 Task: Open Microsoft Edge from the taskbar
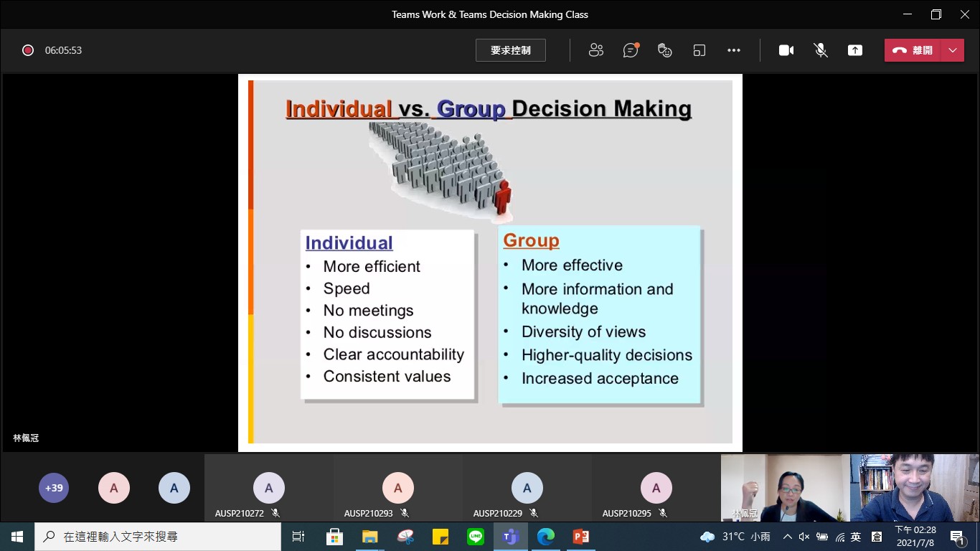(546, 537)
